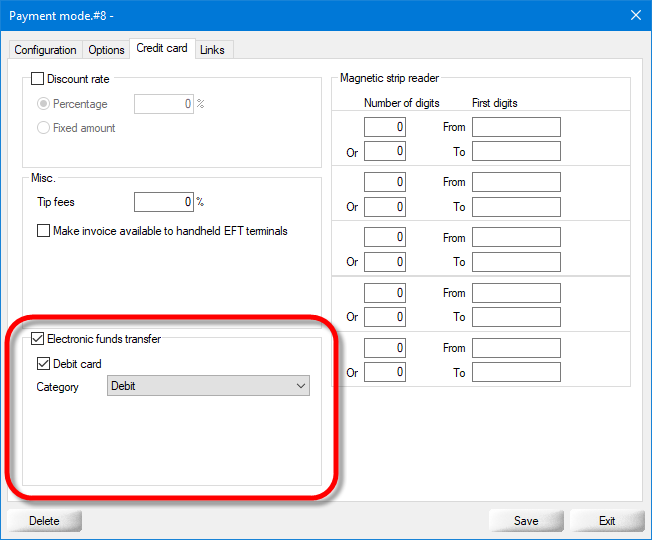This screenshot has width=652, height=540.
Task: Select the Credit card tab
Action: pos(162,49)
